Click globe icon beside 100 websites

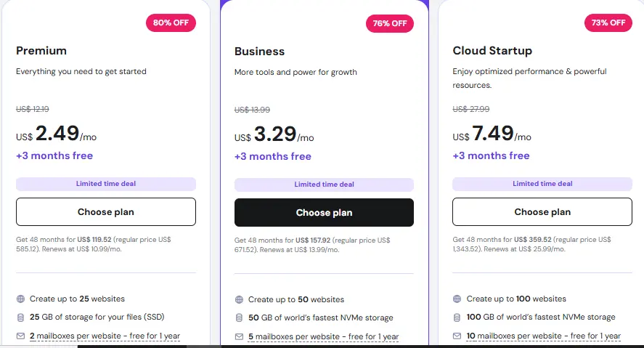457,299
